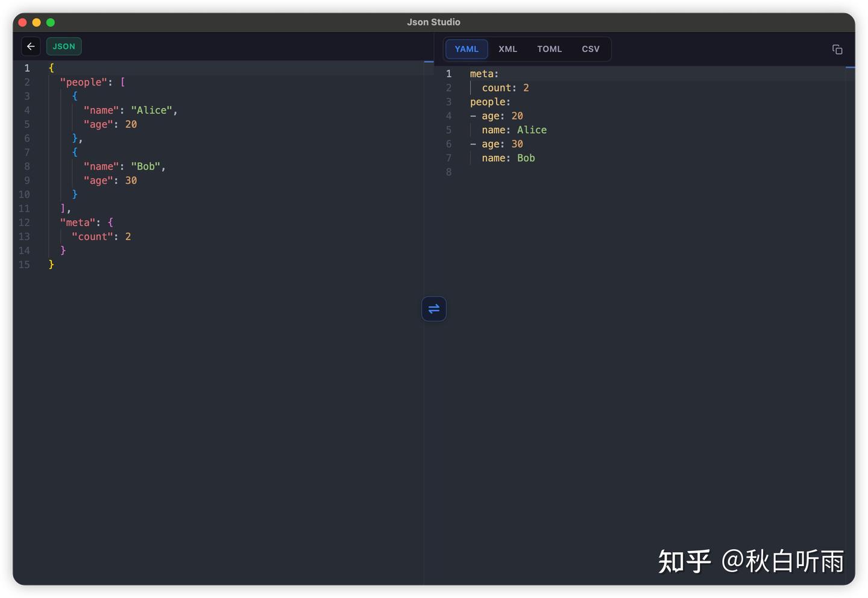
Task: Click the "people" key in JSON editor
Action: coord(84,82)
